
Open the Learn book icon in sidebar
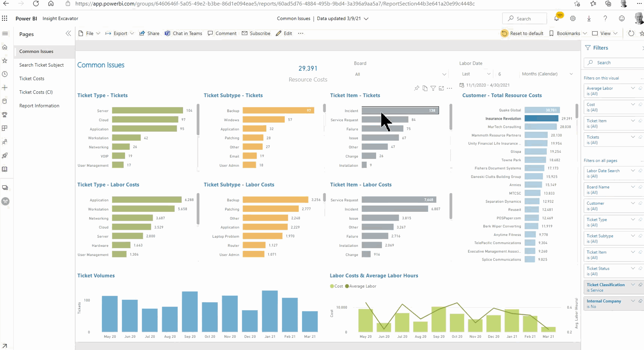tap(5, 169)
